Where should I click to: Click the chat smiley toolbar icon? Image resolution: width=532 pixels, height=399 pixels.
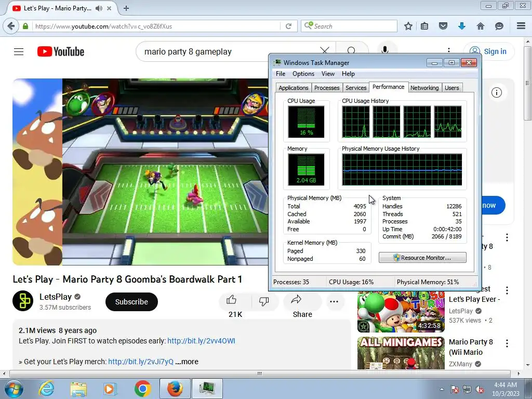tap(499, 26)
